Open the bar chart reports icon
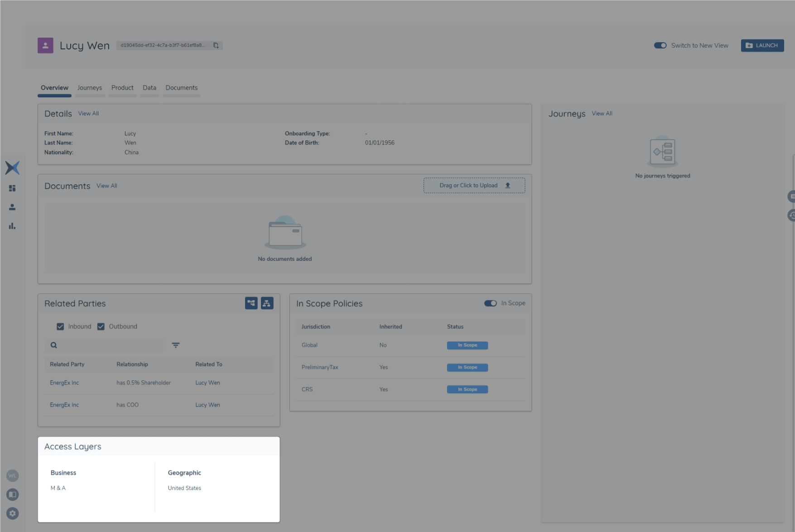This screenshot has width=795, height=532. (x=12, y=226)
